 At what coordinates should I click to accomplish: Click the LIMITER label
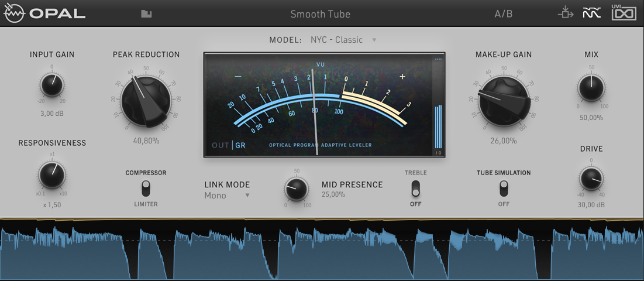tap(146, 204)
